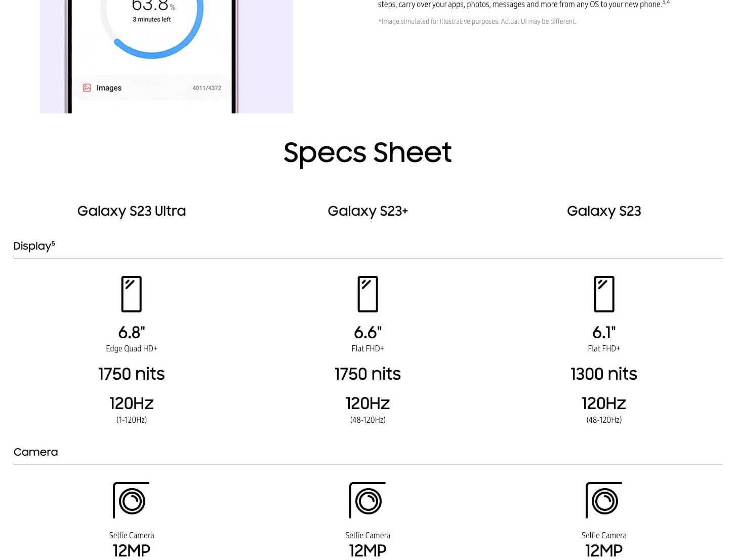Click the 1300 nits brightness value
This screenshot has width=736, height=560.
tap(604, 374)
